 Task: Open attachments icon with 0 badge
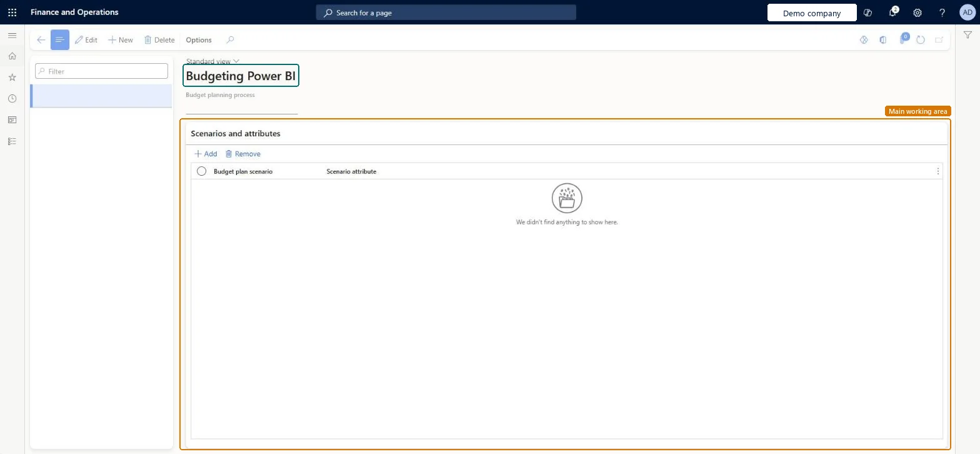pyautogui.click(x=903, y=39)
